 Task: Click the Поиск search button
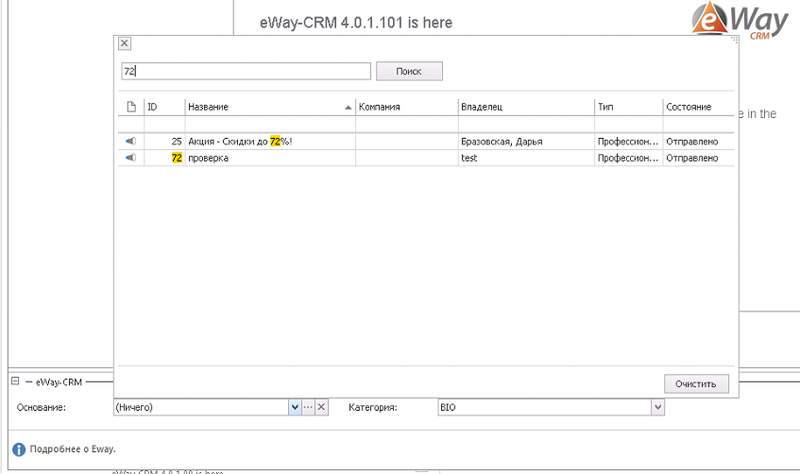coord(409,71)
